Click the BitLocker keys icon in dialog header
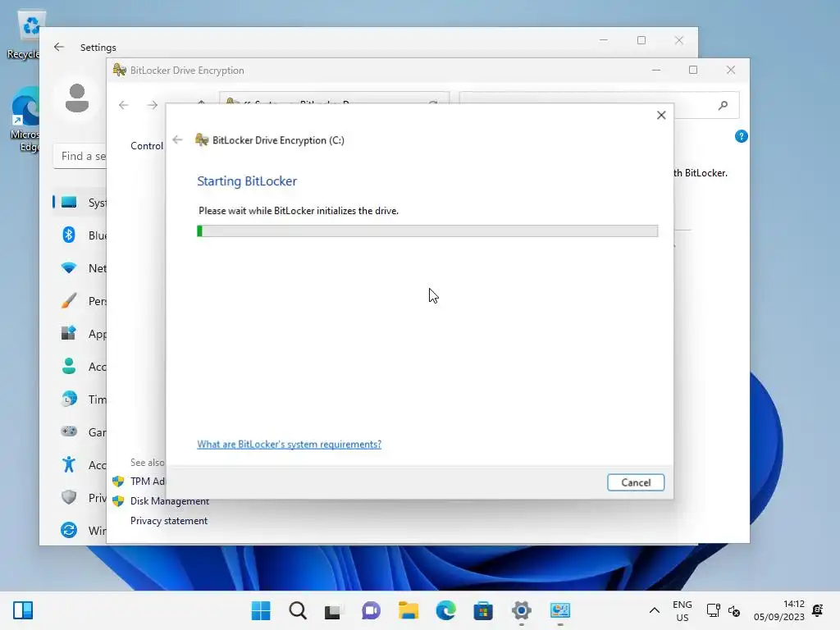840x630 pixels. click(x=202, y=139)
